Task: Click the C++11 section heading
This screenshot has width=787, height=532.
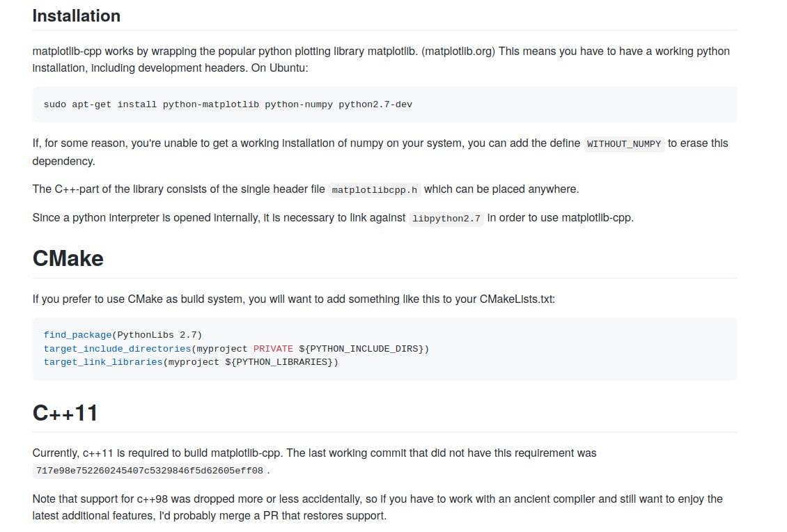Action: (65, 413)
